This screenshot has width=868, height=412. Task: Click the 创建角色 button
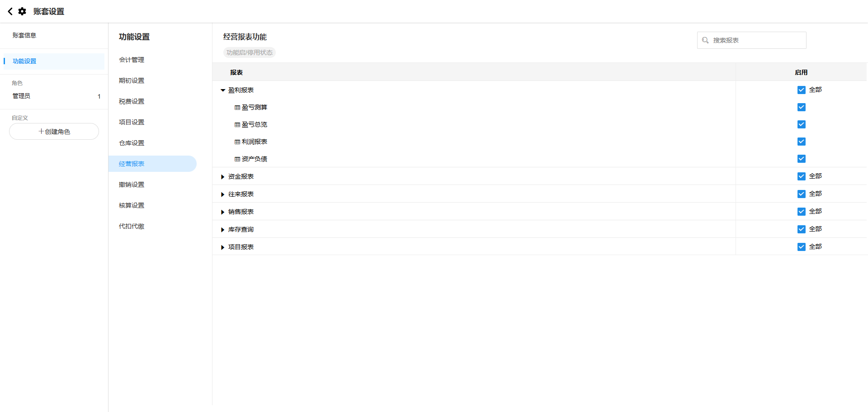54,132
